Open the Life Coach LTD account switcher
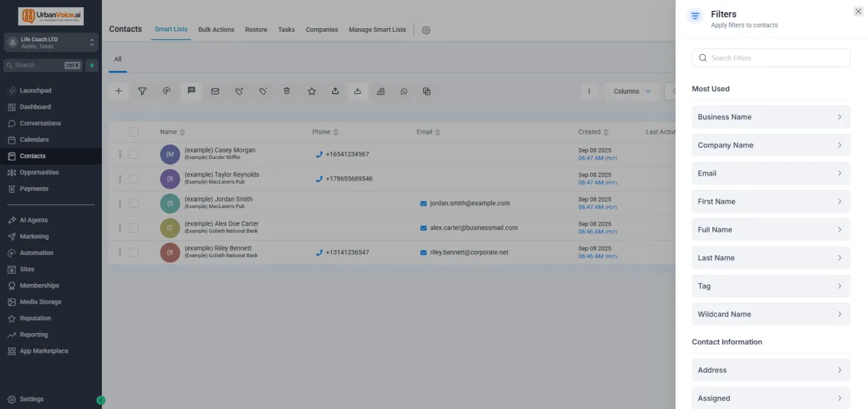This screenshot has height=409, width=868. [51, 43]
